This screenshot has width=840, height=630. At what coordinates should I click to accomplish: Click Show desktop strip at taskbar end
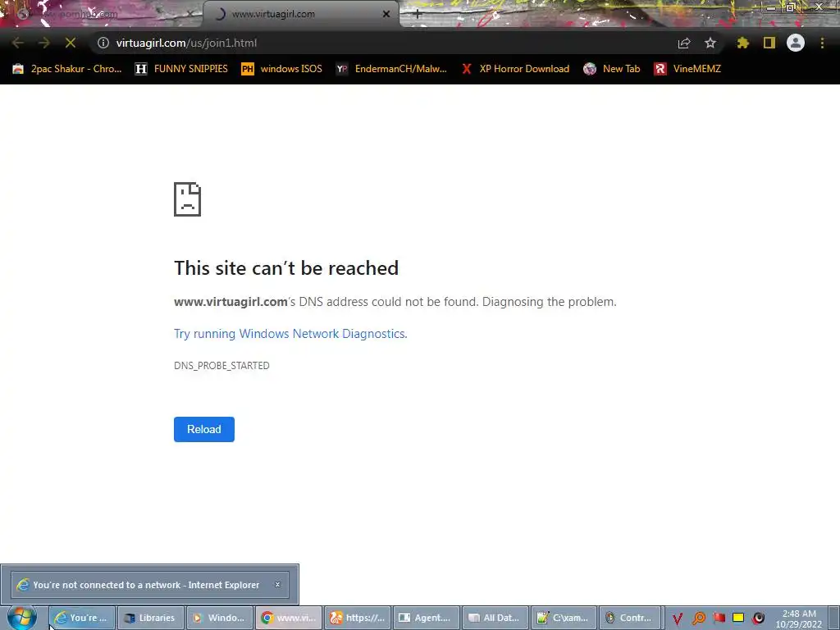pyautogui.click(x=833, y=618)
